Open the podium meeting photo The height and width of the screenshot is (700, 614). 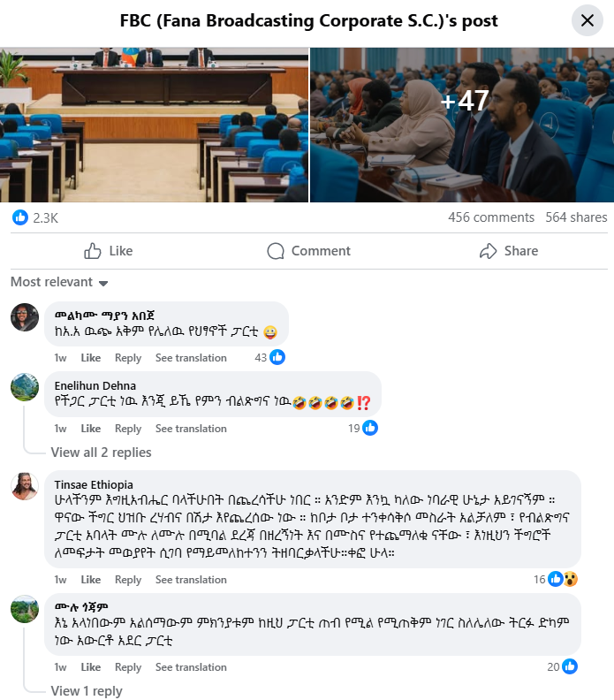coord(154,125)
